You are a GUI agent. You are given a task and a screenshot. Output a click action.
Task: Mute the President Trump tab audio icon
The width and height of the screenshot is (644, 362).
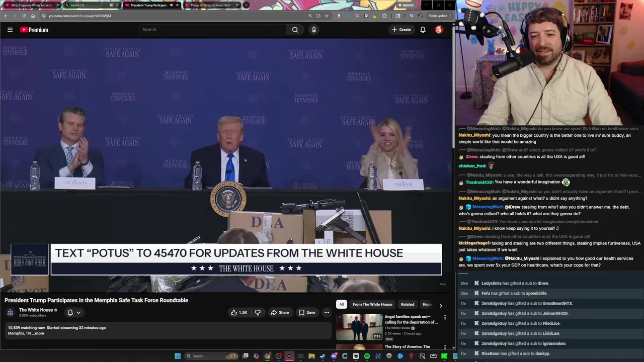(x=171, y=5)
